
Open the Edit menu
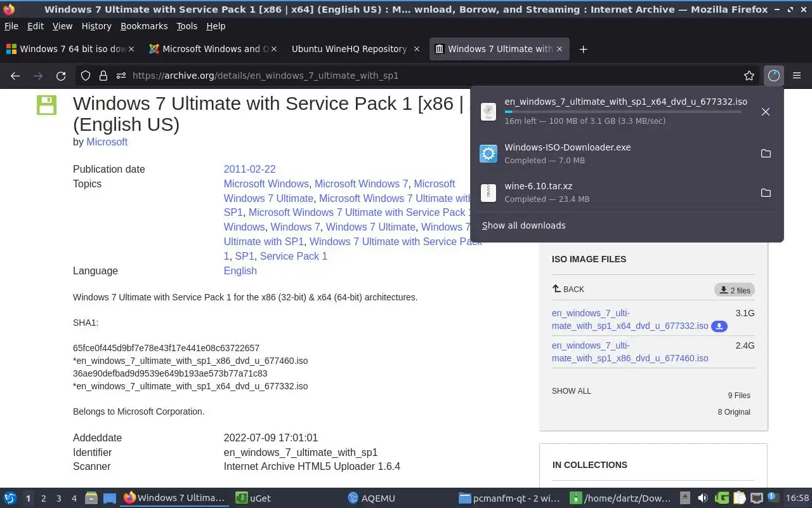36,26
